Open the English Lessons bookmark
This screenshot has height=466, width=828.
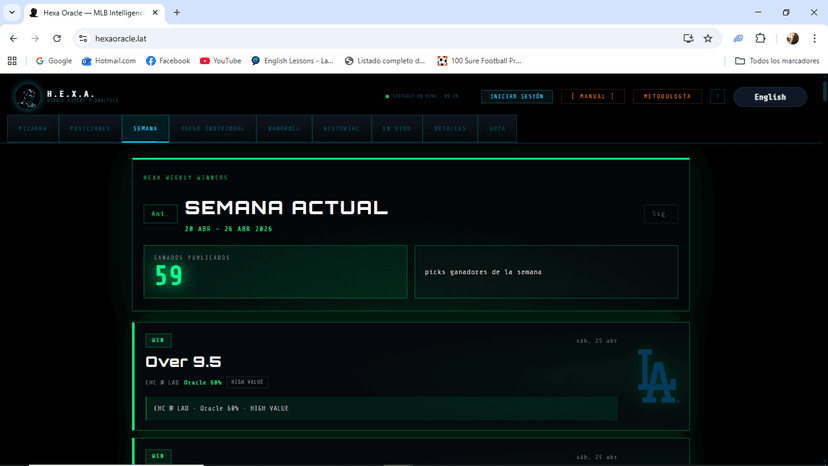point(293,61)
